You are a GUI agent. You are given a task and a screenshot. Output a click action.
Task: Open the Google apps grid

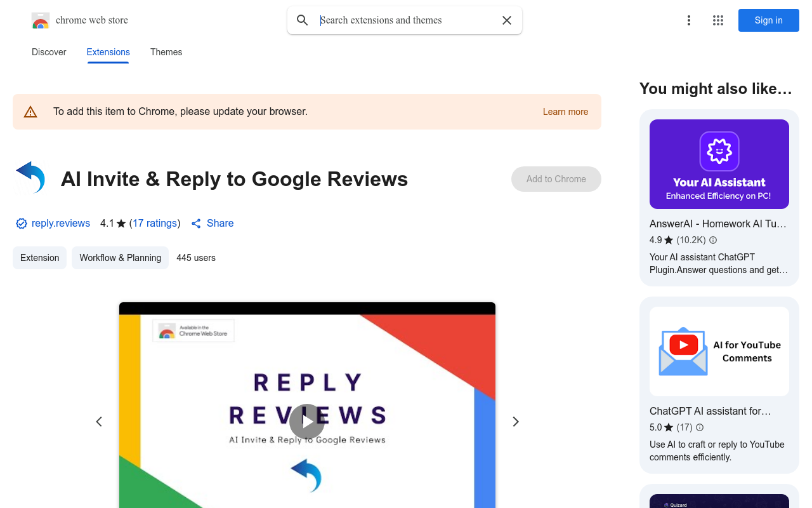click(x=718, y=20)
